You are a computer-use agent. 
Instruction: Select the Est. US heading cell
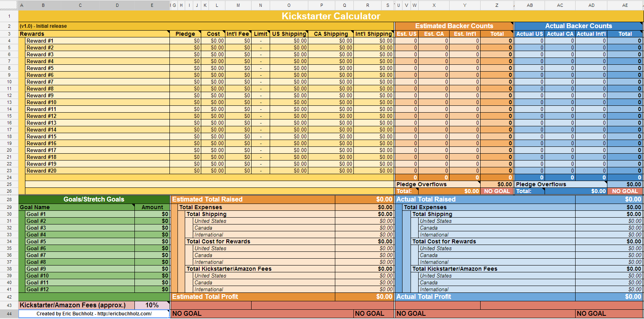tap(407, 34)
